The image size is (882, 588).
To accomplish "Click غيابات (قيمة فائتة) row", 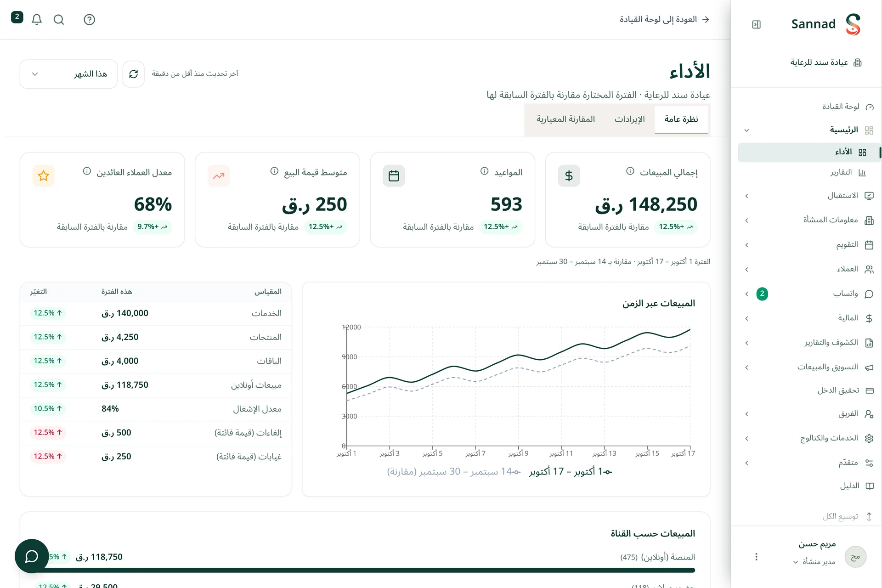I will (156, 457).
